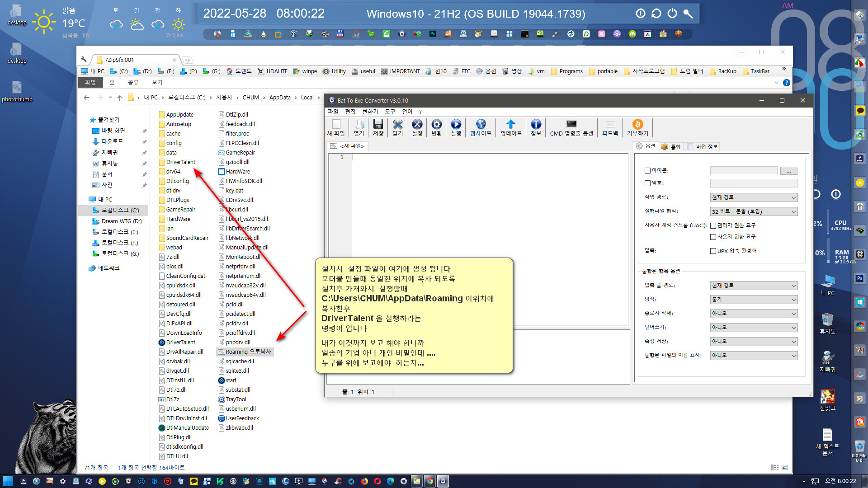Click the Windows Start button
The width and height of the screenshot is (868, 488).
tap(8, 481)
